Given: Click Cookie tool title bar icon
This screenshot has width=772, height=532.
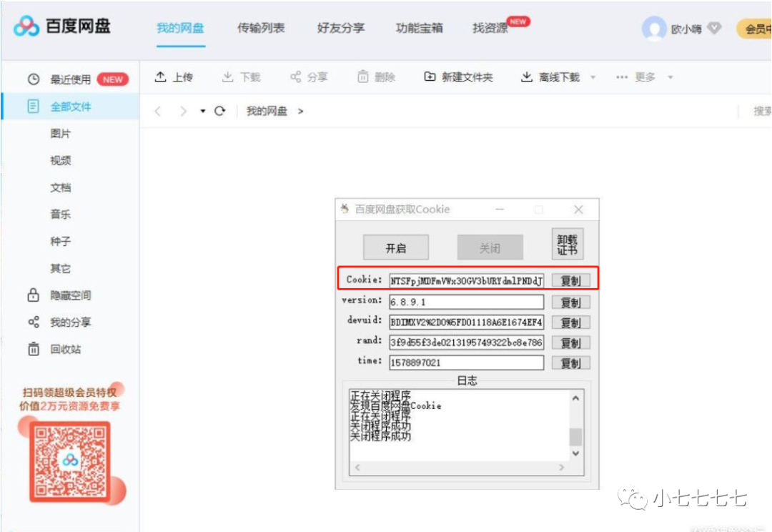Looking at the screenshot, I should (x=345, y=209).
